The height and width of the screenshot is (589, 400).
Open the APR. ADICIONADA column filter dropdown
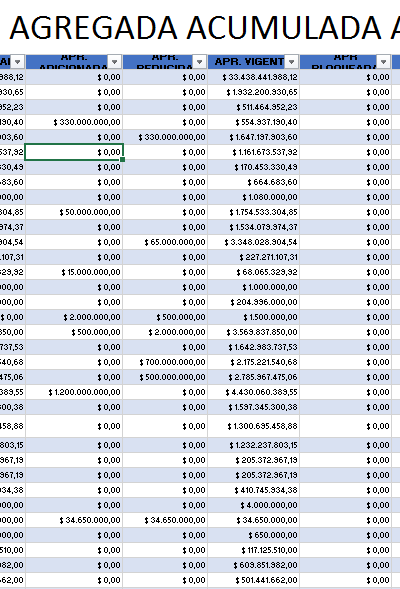click(115, 61)
